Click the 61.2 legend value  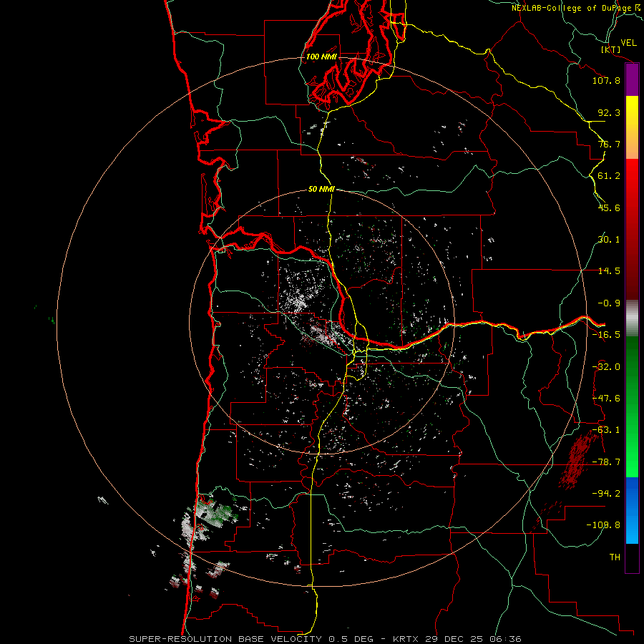coord(609,176)
